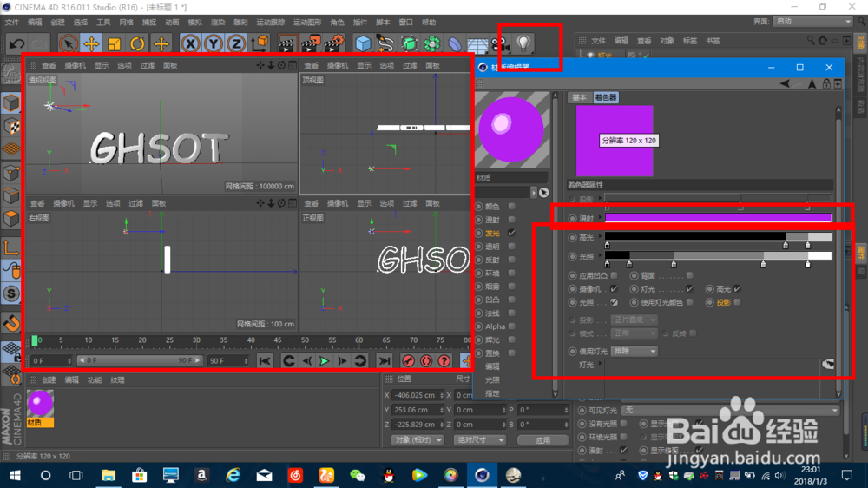Open the 可见灯光 dropdown showing 无

pos(731,410)
